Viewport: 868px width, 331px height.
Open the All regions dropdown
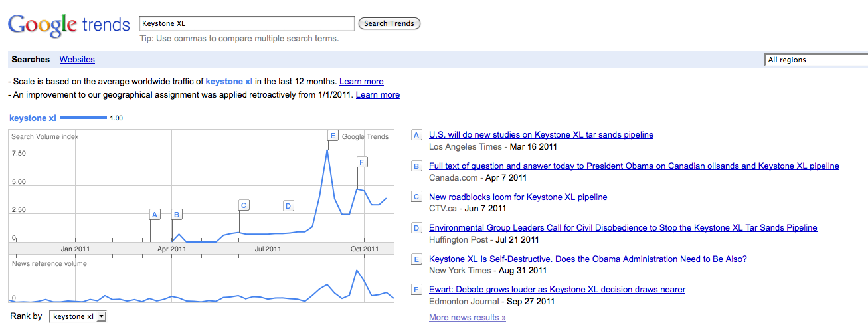[816, 60]
